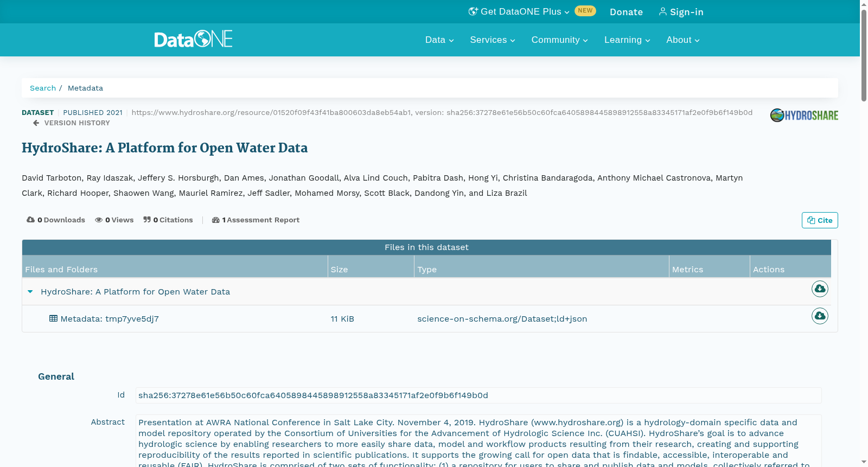This screenshot has width=868, height=467.
Task: Open the Data menu
Action: [439, 40]
